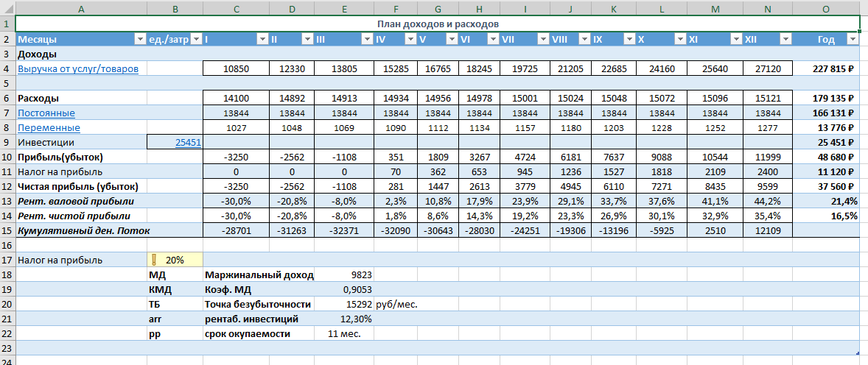This screenshot has height=365, width=868.
Task: Select row 10 header
Action: [x=7, y=157]
